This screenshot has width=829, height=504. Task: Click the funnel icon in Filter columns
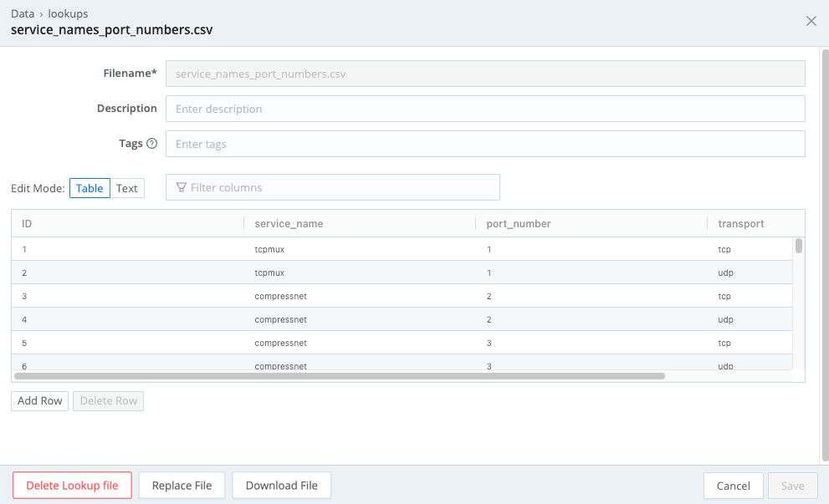[182, 187]
